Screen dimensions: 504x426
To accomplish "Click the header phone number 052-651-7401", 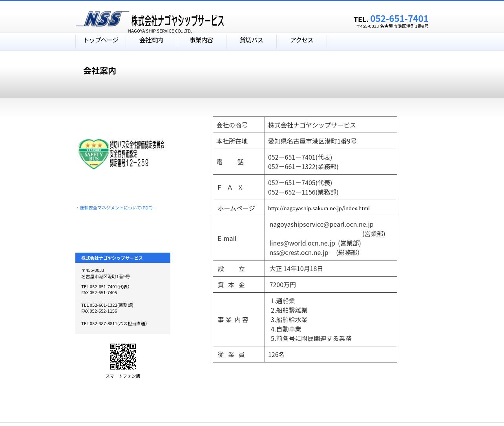I will click(399, 18).
